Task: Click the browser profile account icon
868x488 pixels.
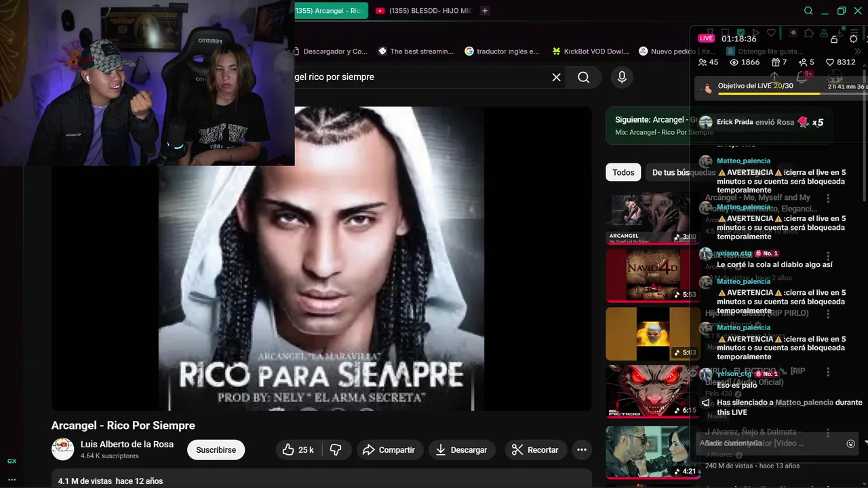Action: pyautogui.click(x=824, y=33)
